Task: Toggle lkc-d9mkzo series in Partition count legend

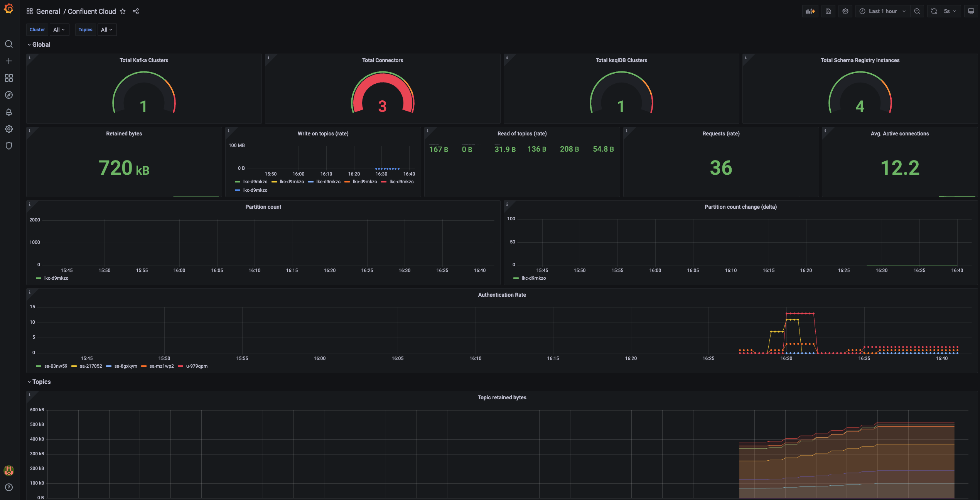Action: point(56,278)
